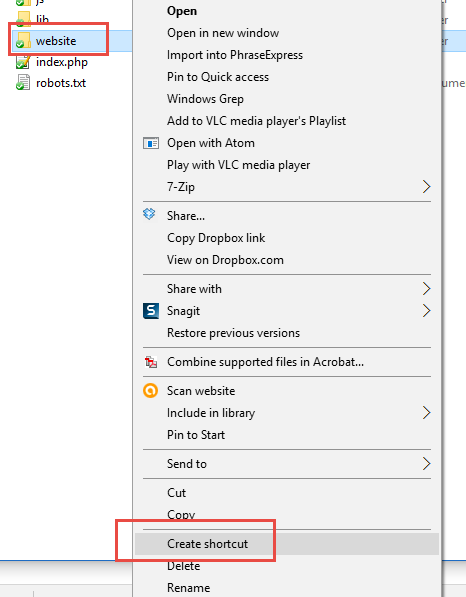Click the Acrobat PDF combine icon
Screen dimensions: 466x597
pos(151,362)
